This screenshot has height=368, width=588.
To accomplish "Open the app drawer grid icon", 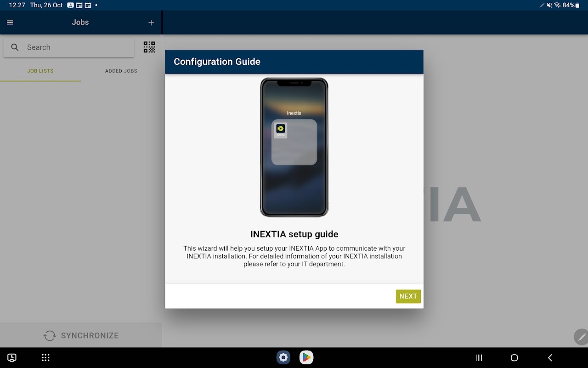I will [x=45, y=357].
